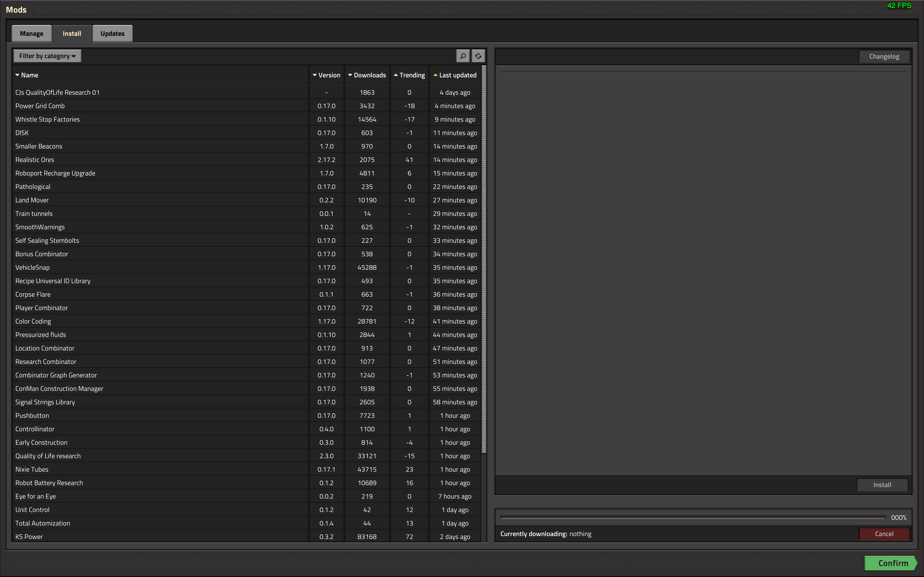Sort by Last updated column header
924x577 pixels.
[455, 75]
